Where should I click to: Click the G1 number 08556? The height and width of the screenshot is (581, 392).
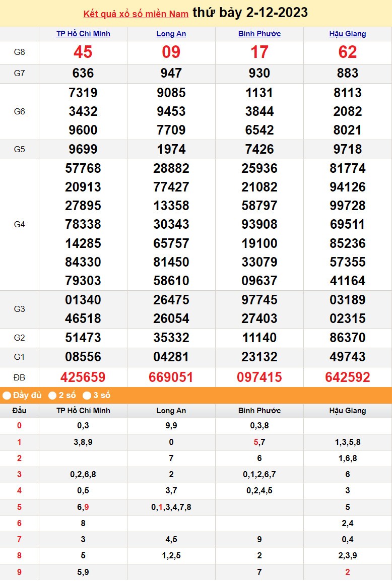[x=83, y=357]
